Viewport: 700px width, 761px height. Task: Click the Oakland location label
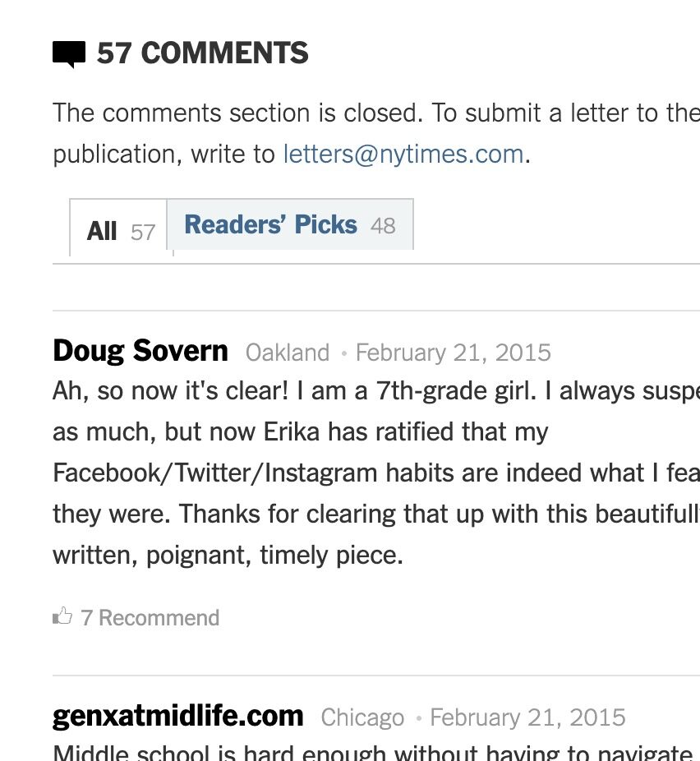[288, 353]
